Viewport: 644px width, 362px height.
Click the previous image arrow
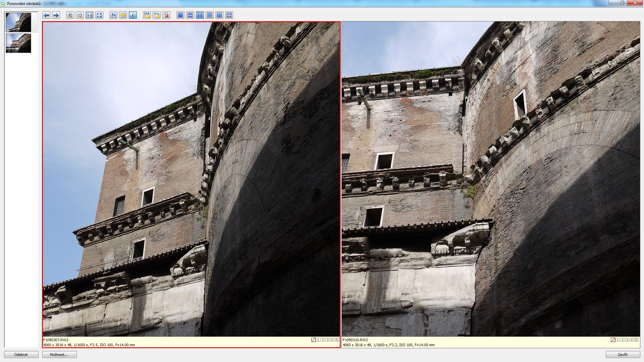46,15
